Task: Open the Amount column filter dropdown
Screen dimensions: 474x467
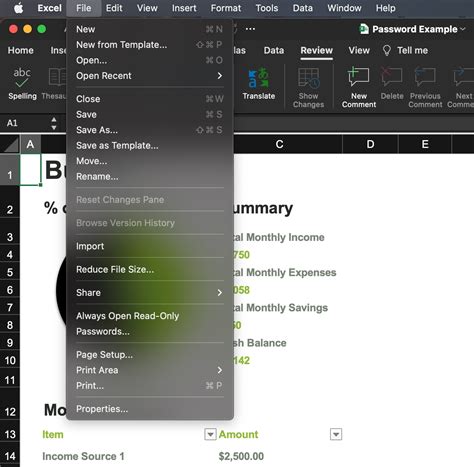Action: click(336, 434)
